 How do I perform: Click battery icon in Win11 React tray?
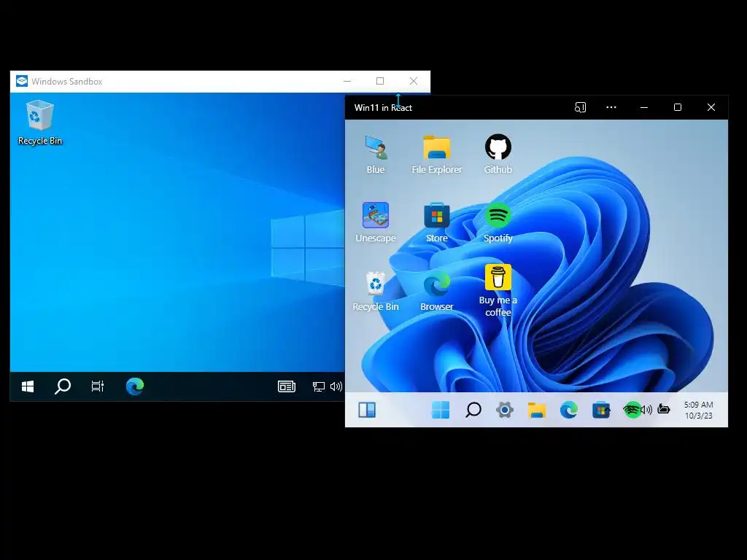point(664,408)
